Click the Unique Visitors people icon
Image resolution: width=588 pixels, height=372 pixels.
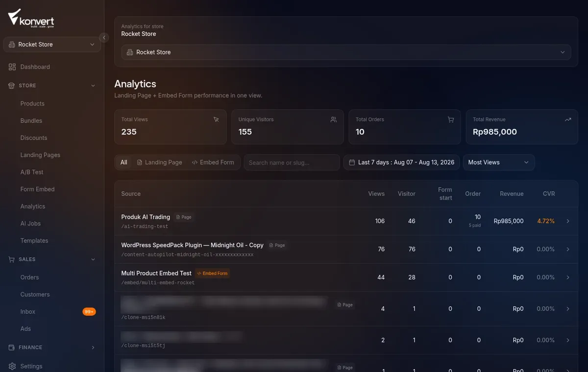(333, 119)
